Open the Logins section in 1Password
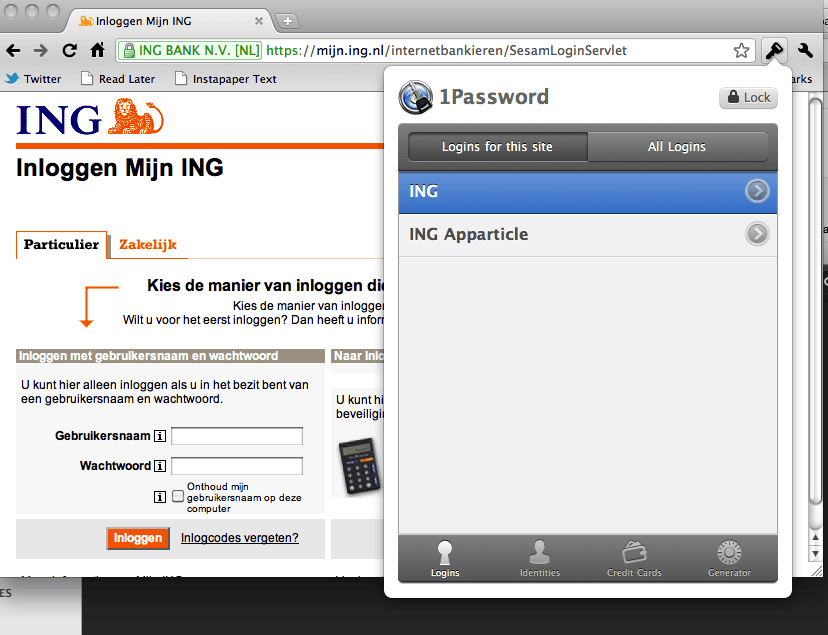 (x=445, y=559)
